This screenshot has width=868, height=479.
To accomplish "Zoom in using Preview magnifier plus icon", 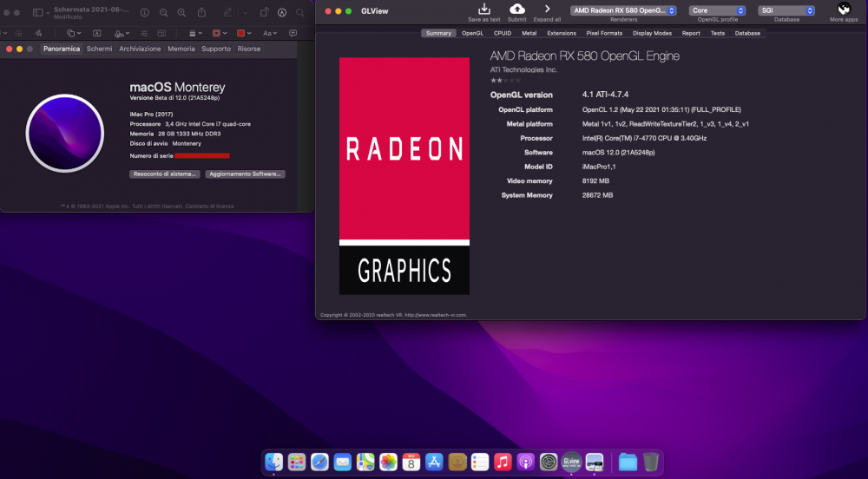I will (x=181, y=12).
